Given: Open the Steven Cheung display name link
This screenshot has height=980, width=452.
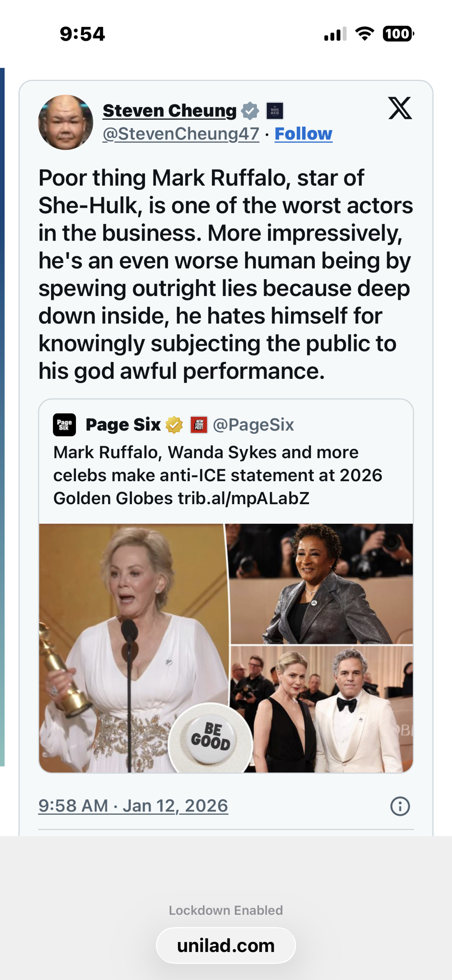Looking at the screenshot, I should pos(170,111).
